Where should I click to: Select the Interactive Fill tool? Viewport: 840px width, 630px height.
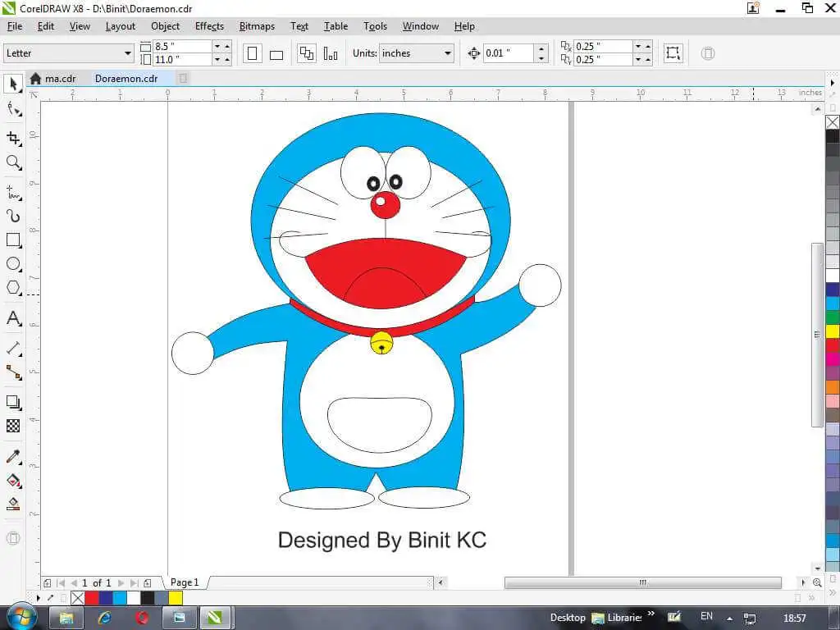click(x=13, y=481)
